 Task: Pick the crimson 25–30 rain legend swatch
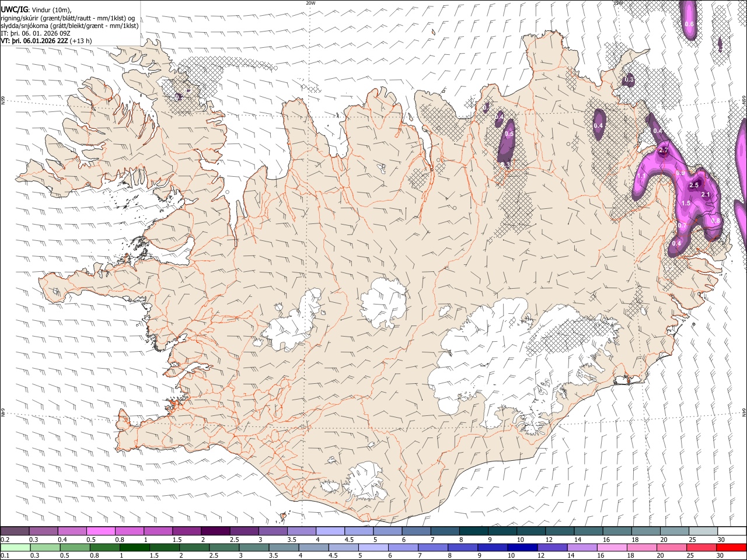[701, 548]
